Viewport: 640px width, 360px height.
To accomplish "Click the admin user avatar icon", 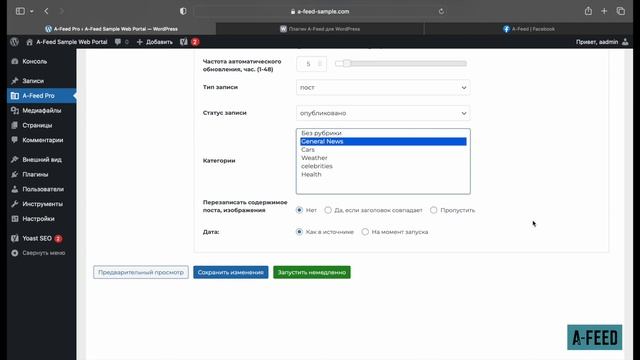I will (x=625, y=42).
